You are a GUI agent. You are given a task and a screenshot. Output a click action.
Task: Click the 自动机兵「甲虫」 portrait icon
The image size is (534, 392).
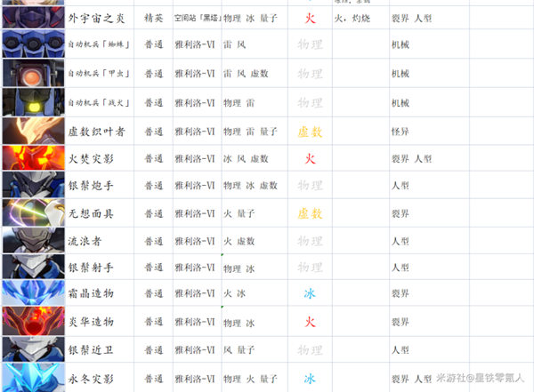[32, 74]
